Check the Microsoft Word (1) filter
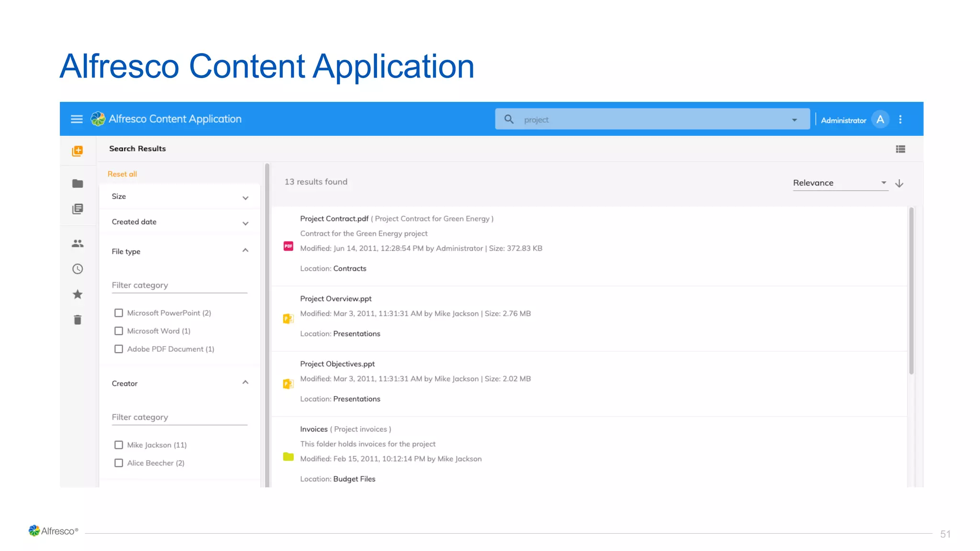980x551 pixels. tap(119, 331)
